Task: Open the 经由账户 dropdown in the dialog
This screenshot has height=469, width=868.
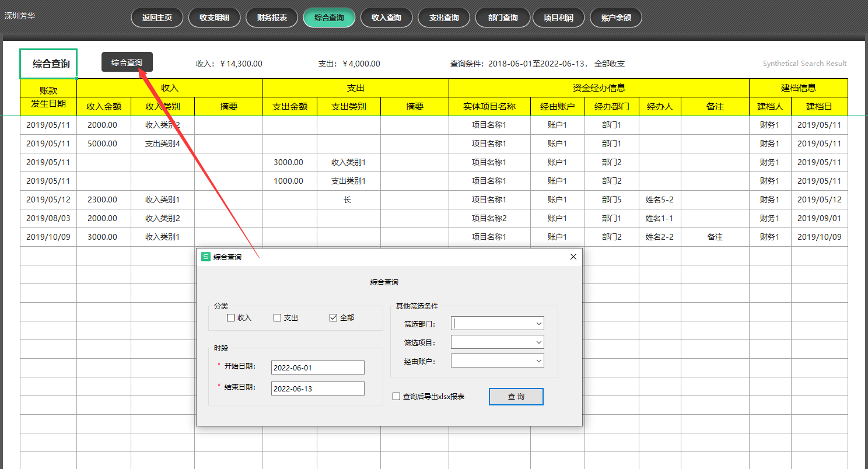Action: click(x=538, y=361)
